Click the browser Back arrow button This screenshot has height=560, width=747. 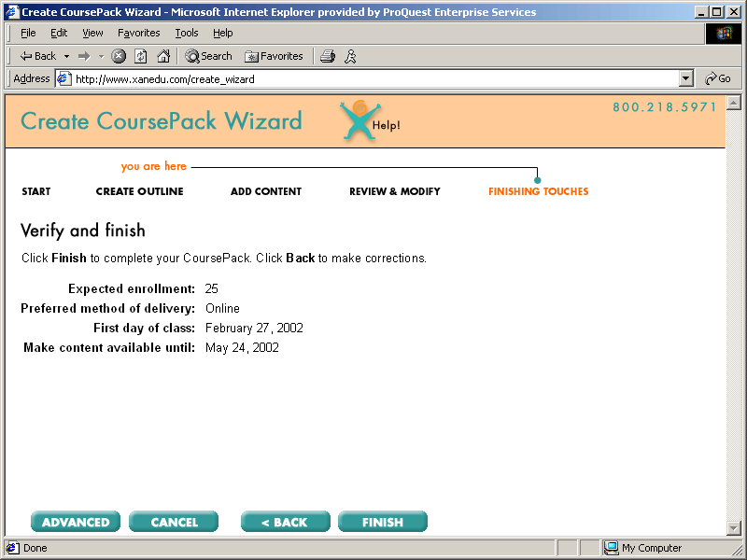(x=37, y=56)
